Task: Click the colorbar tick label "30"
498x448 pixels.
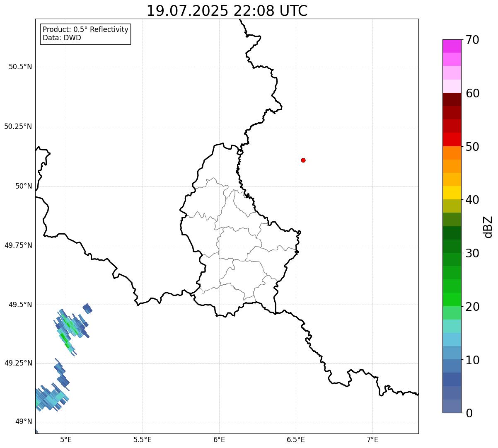Action: pos(472,253)
